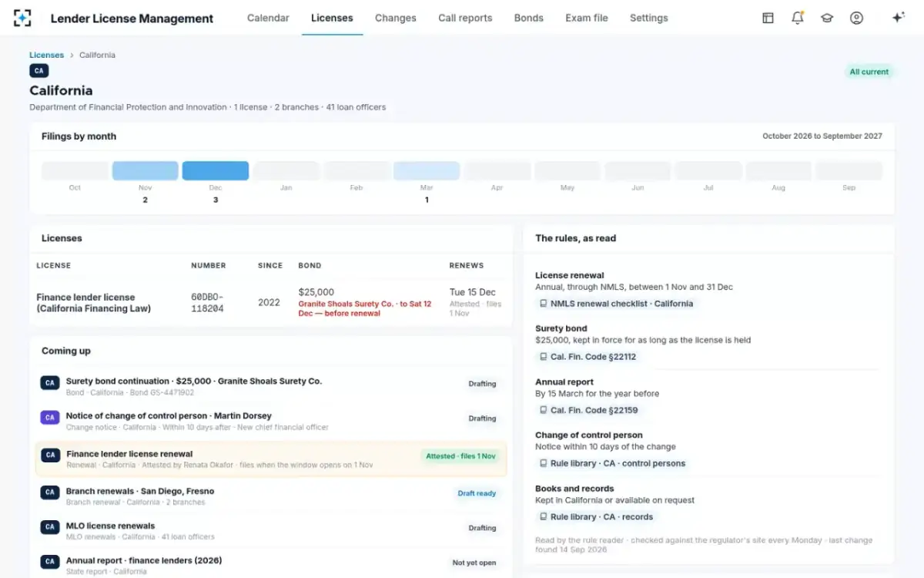Image resolution: width=924 pixels, height=578 pixels.
Task: Click the app logo icon
Action: click(x=22, y=18)
